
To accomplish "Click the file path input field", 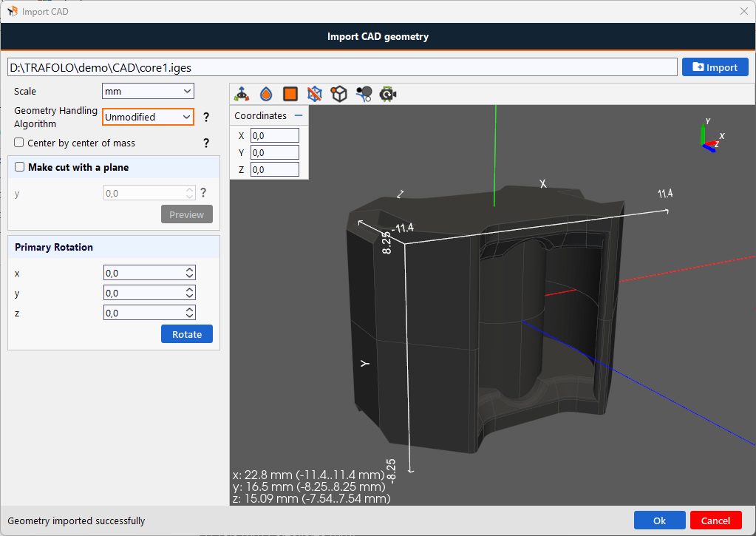I will (x=341, y=67).
